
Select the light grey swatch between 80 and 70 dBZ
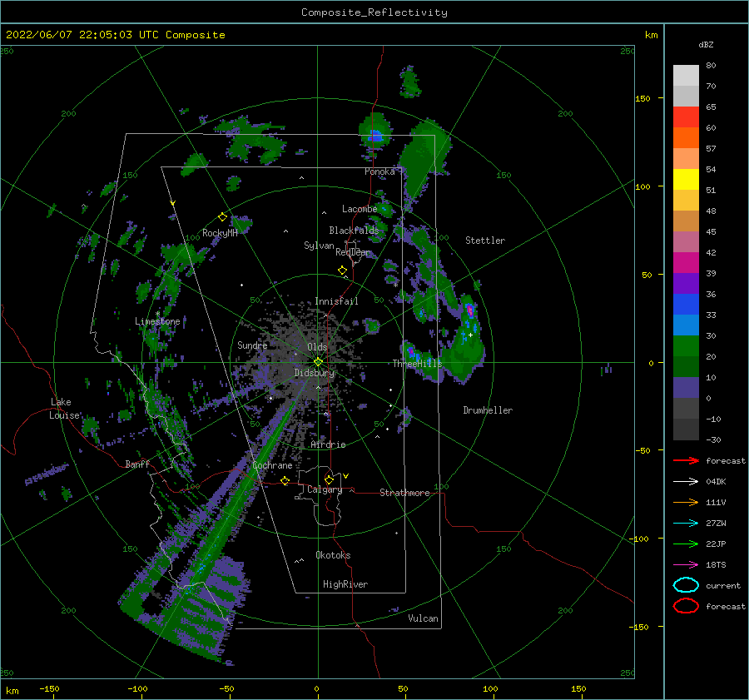686,75
